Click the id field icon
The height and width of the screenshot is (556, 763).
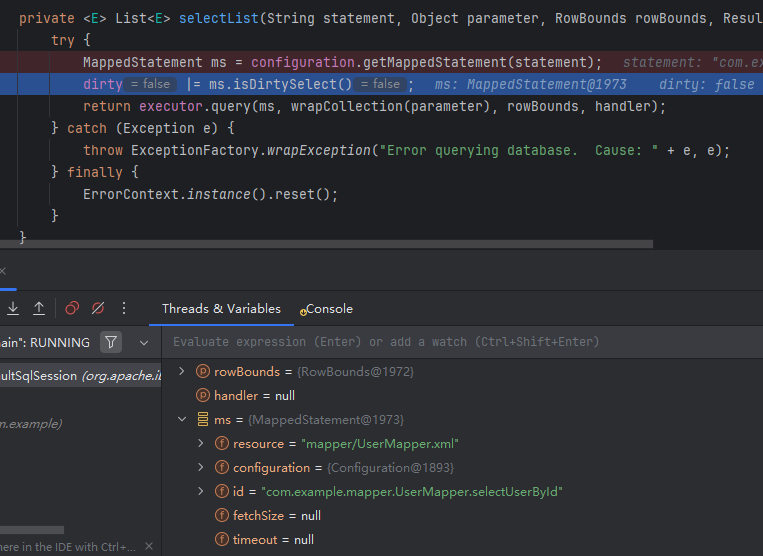(x=222, y=491)
